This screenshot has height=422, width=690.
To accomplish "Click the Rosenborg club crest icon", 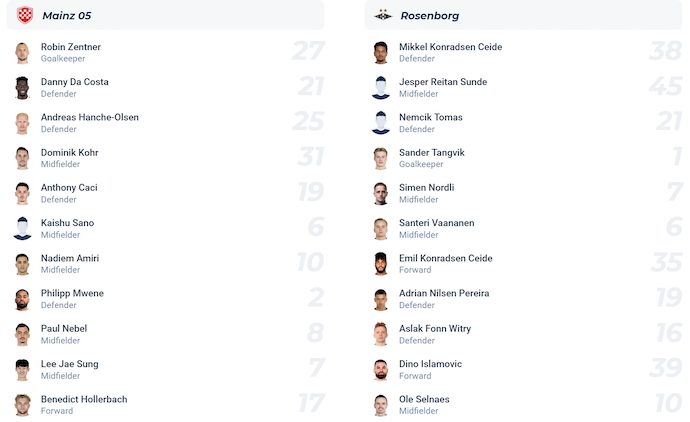I will pyautogui.click(x=383, y=15).
